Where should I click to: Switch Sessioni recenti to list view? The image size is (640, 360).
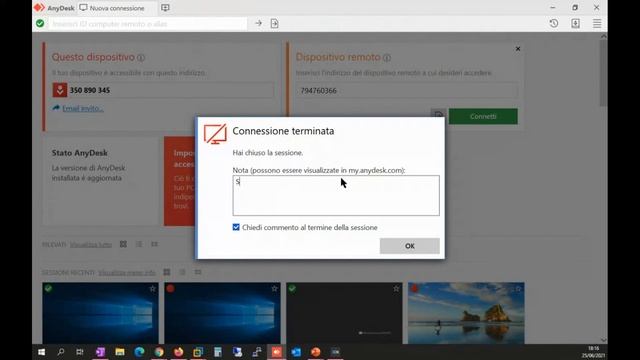click(182, 272)
